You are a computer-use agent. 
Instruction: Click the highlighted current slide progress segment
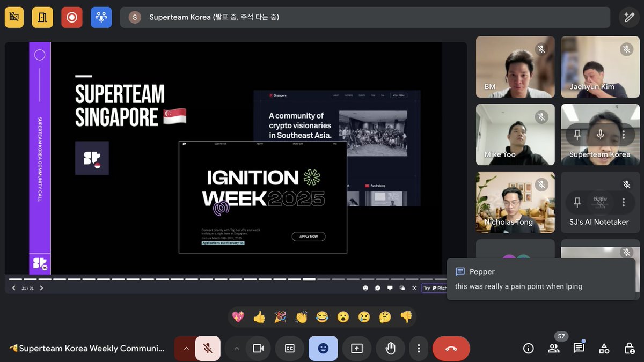pyautogui.click(x=309, y=279)
